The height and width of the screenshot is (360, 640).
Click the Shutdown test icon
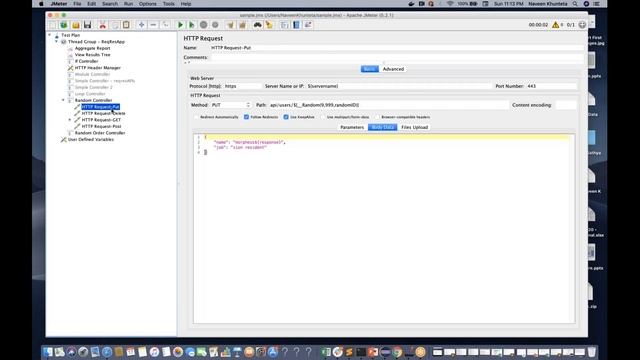click(215, 25)
